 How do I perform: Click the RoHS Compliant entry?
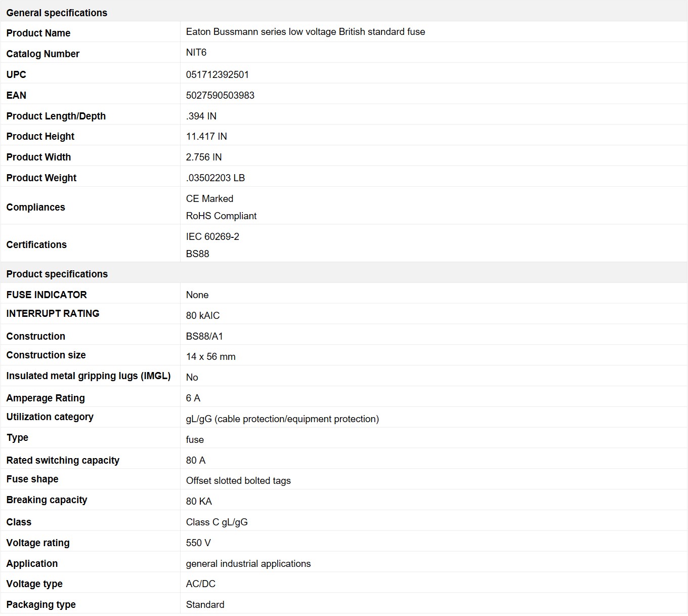pyautogui.click(x=221, y=216)
